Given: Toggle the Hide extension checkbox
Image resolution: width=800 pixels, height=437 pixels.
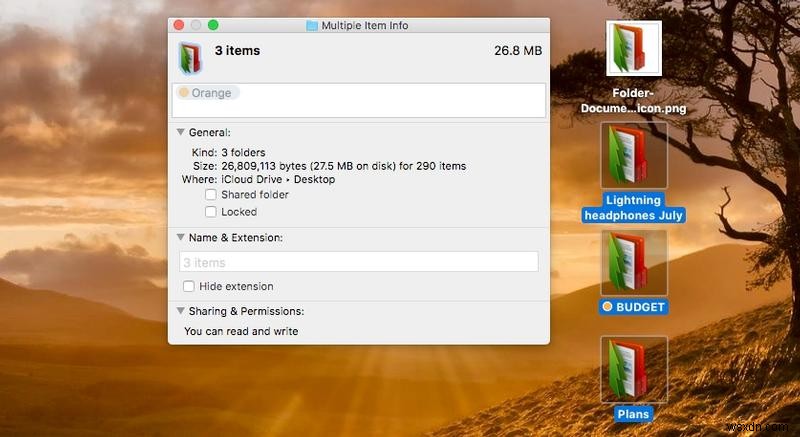Looking at the screenshot, I should click(x=189, y=286).
